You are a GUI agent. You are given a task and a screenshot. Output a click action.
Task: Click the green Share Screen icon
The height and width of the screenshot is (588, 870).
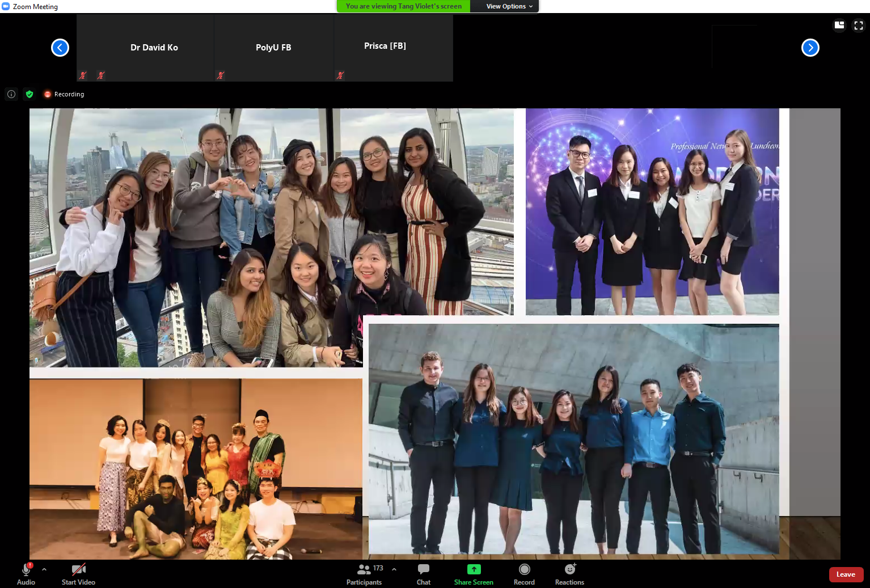click(x=474, y=569)
